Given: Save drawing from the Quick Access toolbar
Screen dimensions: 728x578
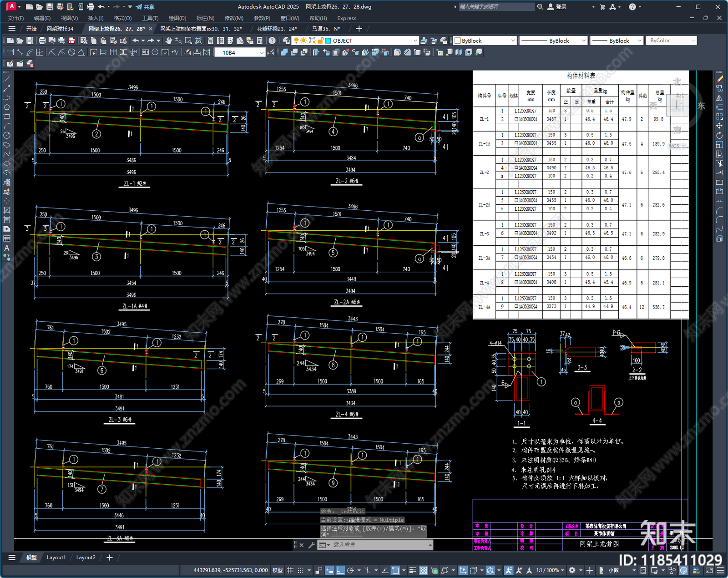Looking at the screenshot, I should 50,7.
